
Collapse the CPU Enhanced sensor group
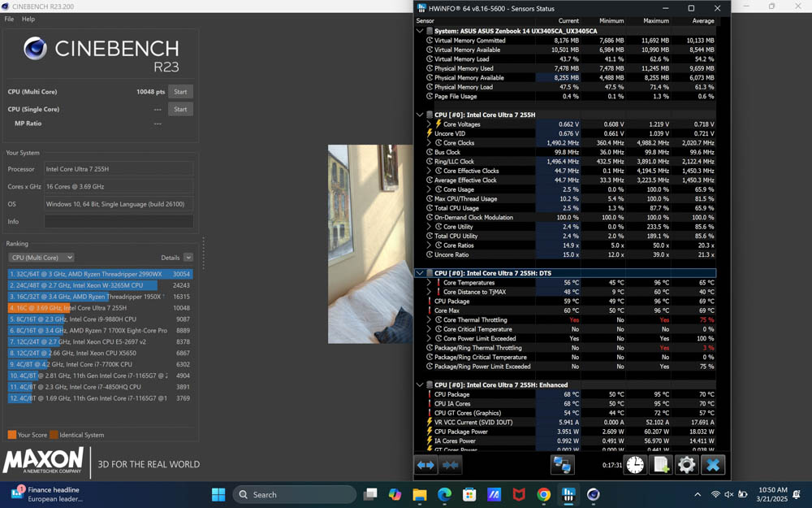click(x=420, y=385)
